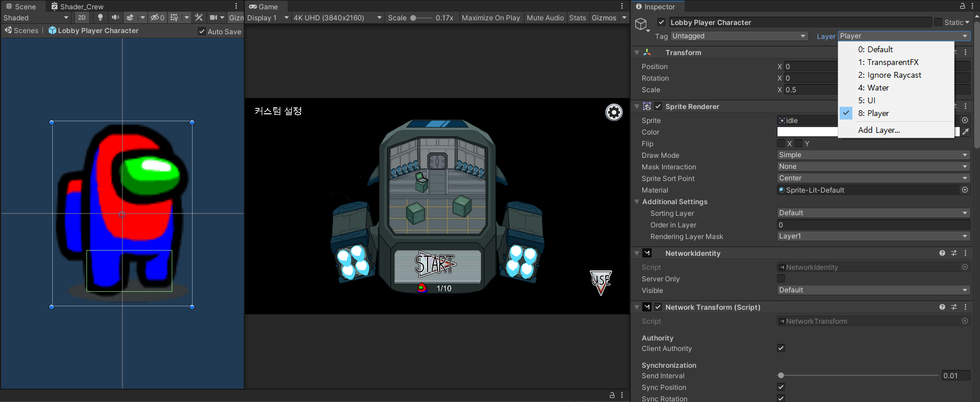Click the Scenes breadcrumb Unity icon

click(8, 30)
